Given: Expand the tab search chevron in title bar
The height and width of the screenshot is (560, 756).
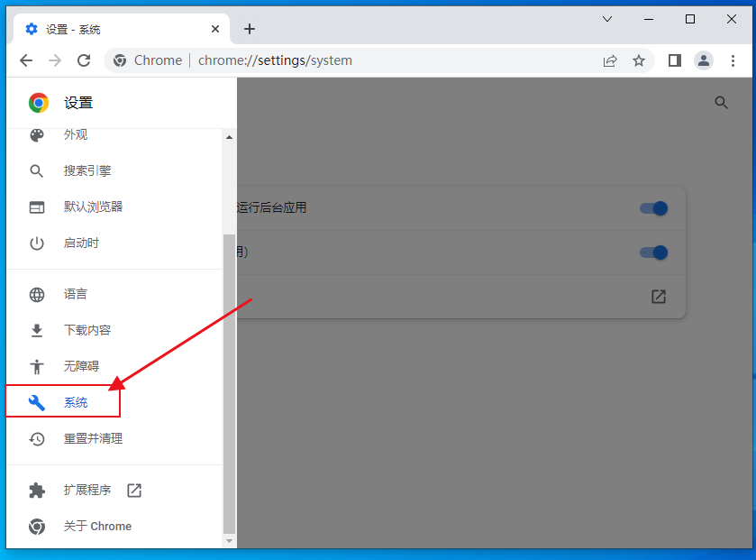Looking at the screenshot, I should pos(607,19).
